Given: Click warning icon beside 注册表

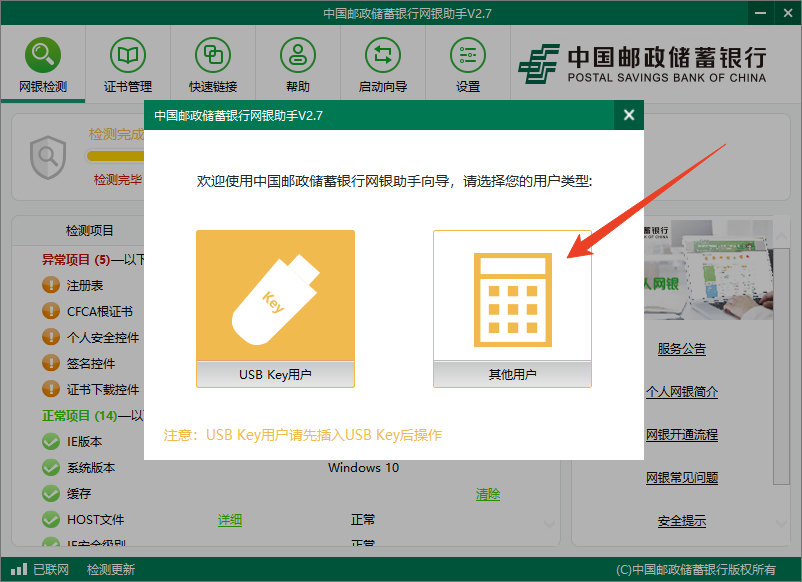Looking at the screenshot, I should [x=51, y=284].
